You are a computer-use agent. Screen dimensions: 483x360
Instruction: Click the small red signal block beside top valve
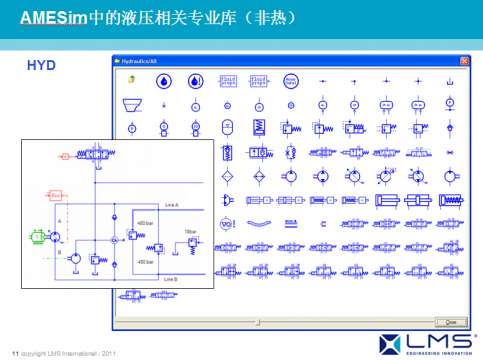coord(65,156)
